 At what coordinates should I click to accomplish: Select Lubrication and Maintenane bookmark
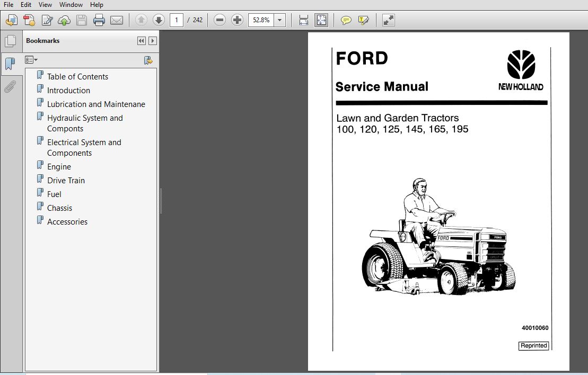[x=96, y=104]
